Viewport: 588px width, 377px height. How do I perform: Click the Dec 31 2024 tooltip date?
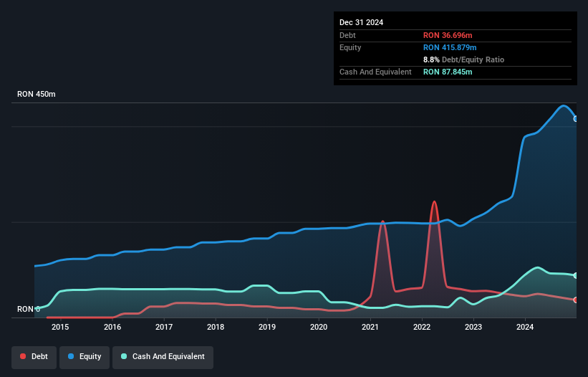pos(361,22)
